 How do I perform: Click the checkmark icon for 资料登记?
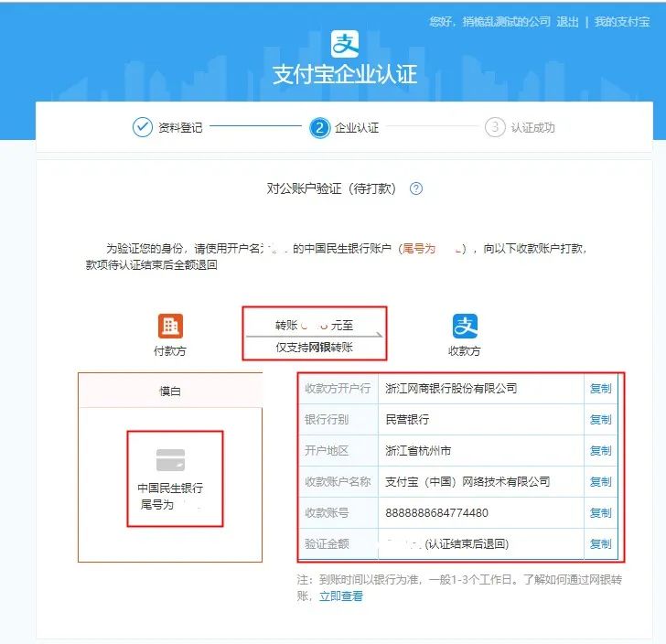(x=142, y=127)
